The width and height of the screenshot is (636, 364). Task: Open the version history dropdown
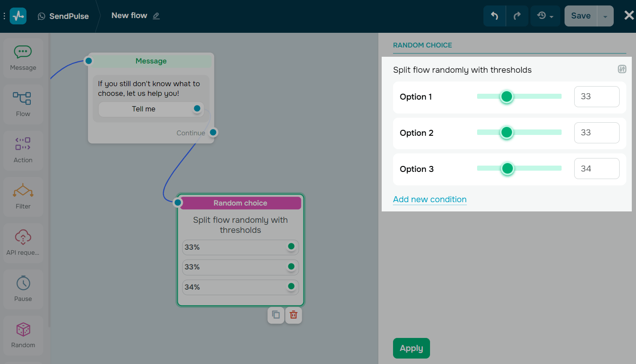tap(545, 16)
